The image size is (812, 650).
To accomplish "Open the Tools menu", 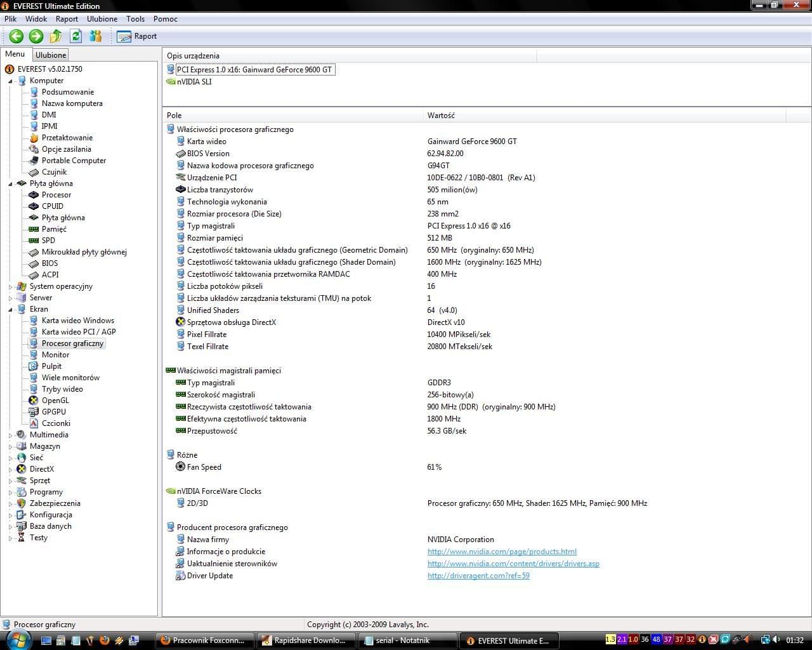I will 135,19.
